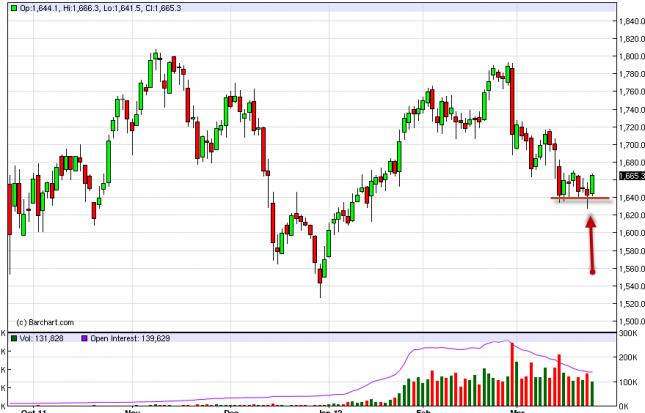Click the Vol: 131,828 legend label
645x413 pixels.
coord(44,339)
